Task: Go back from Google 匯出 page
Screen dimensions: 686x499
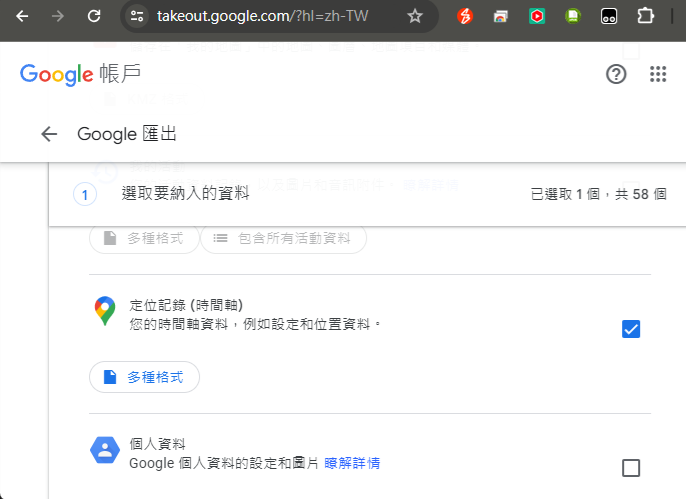Action: [x=49, y=134]
